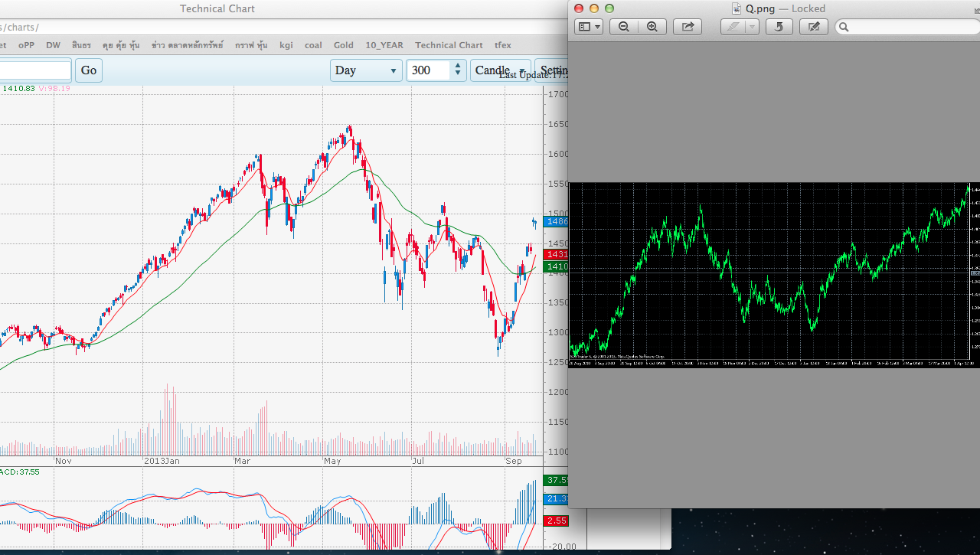Viewport: 980px width, 555px height.
Task: Click the red 1431 moving average tag
Action: 556,254
